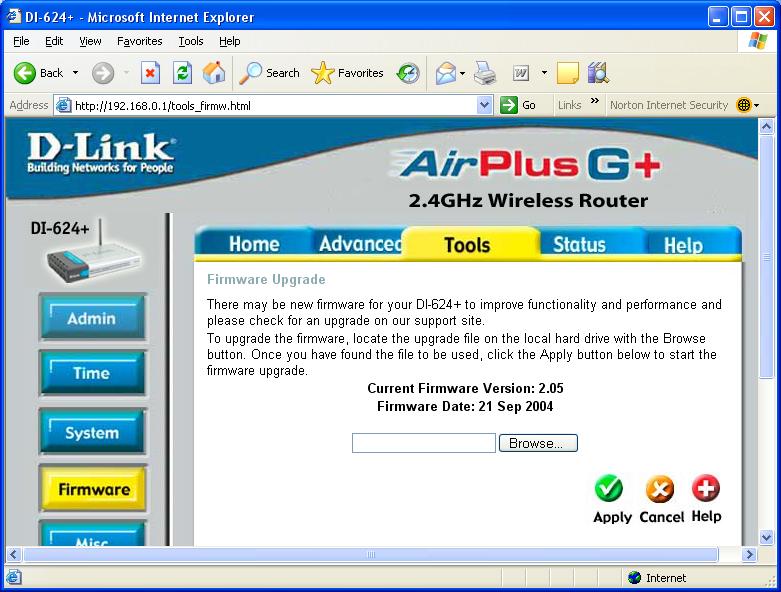The height and width of the screenshot is (592, 781).
Task: Open the Help menu in menu bar
Action: pyautogui.click(x=230, y=41)
